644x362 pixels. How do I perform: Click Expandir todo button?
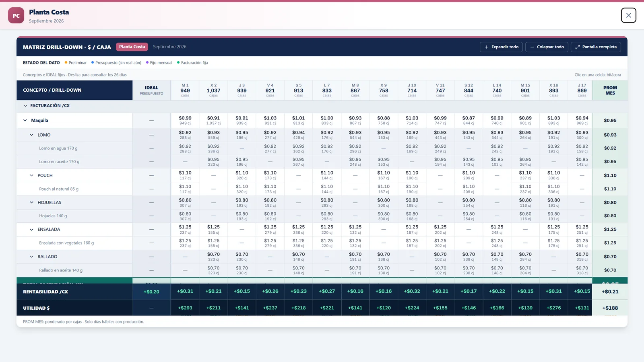pyautogui.click(x=501, y=47)
